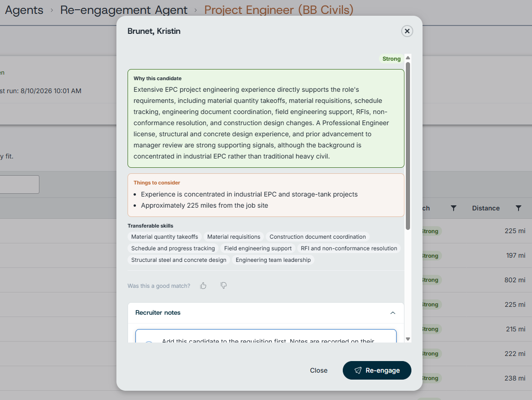Click the Close button at dialog bottom
Image resolution: width=532 pixels, height=400 pixels.
tap(319, 370)
